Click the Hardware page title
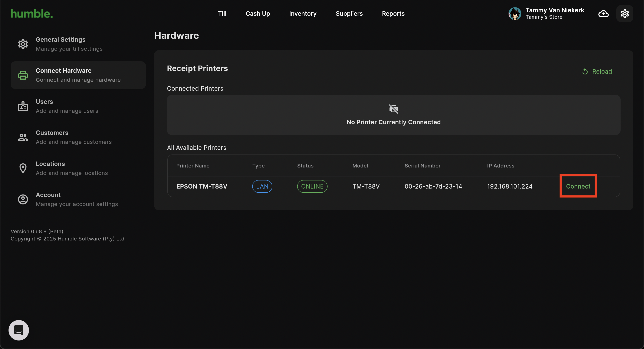644x349 pixels. pyautogui.click(x=177, y=36)
